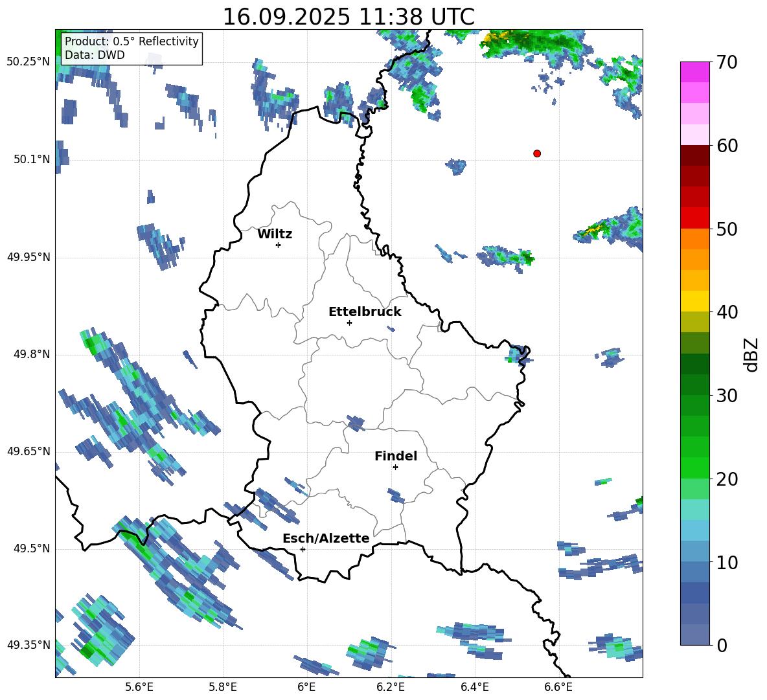Click the 5.8°E longitude label
767x700 pixels.
click(x=223, y=688)
